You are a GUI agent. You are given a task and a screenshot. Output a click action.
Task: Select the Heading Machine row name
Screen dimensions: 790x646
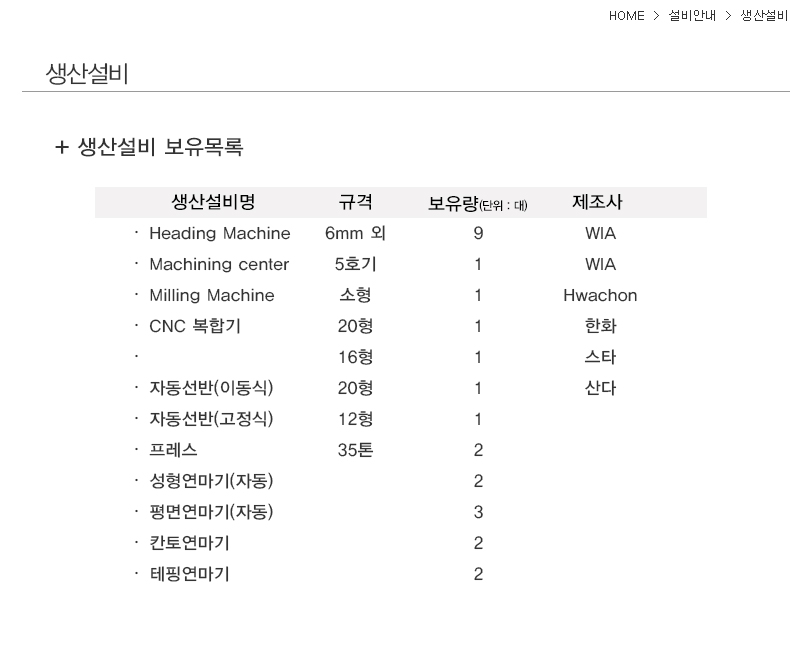[219, 233]
